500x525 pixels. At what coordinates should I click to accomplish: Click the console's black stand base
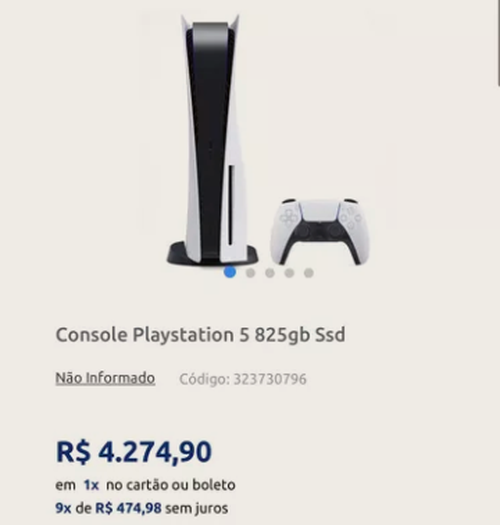tap(213, 254)
